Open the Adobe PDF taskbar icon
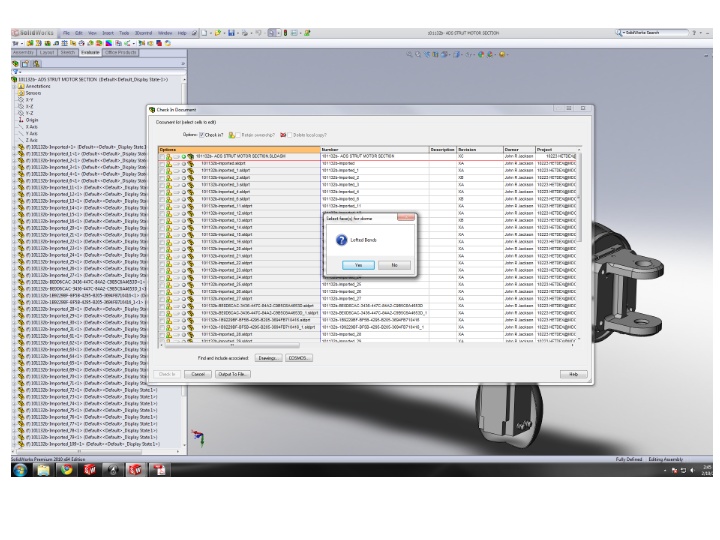Image resolution: width=720 pixels, height=540 pixels. (x=159, y=469)
